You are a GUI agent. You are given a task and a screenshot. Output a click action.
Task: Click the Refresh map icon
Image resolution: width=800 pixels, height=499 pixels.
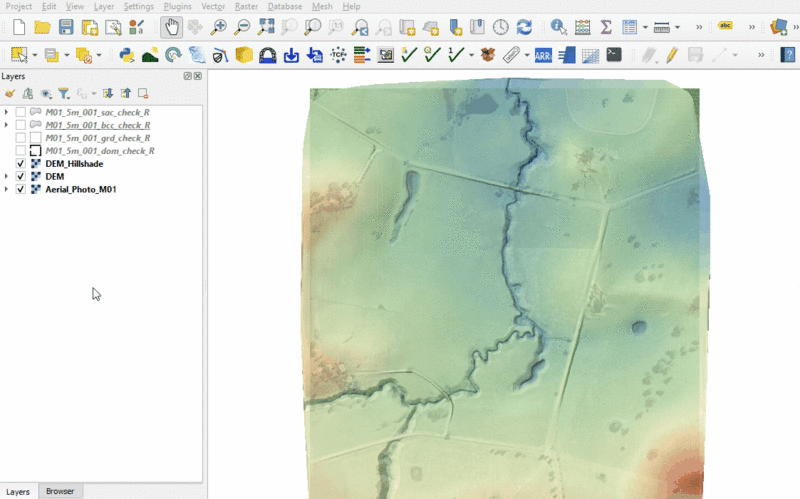tap(523, 27)
